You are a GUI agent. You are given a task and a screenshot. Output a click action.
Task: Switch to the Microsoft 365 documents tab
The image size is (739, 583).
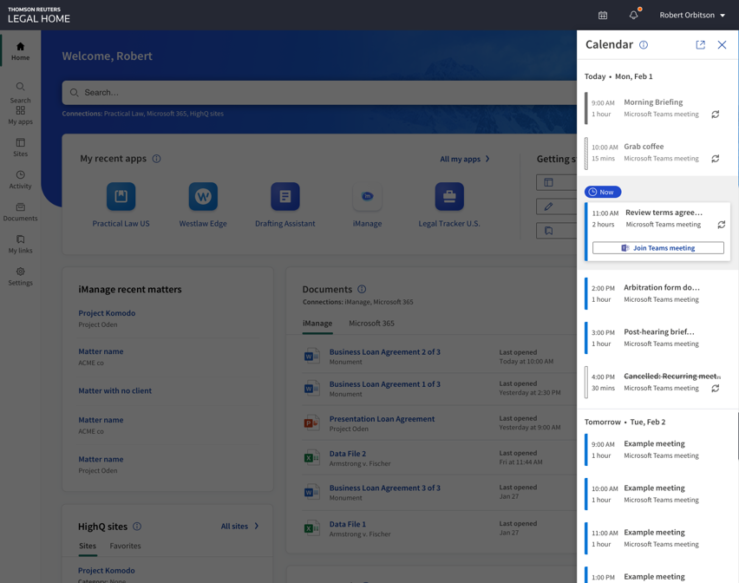(371, 323)
